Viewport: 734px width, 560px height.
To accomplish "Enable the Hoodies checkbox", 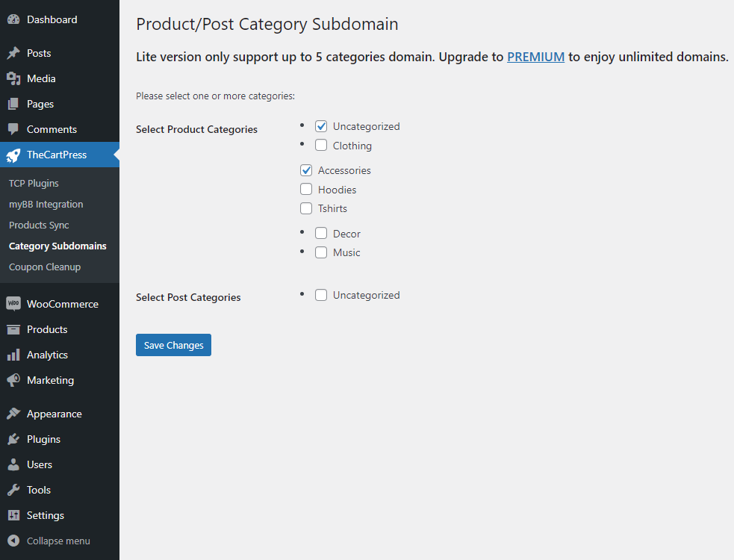I will 306,189.
